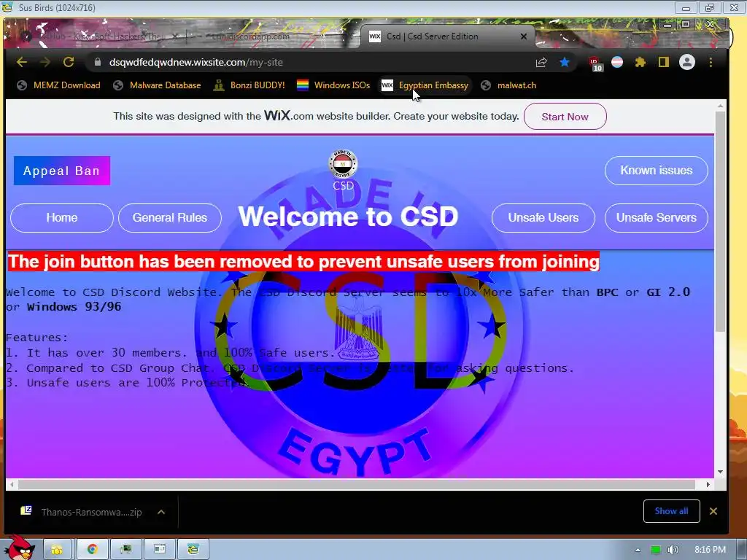Click the striped flag extension icon
Image resolution: width=747 pixels, height=560 pixels.
tap(617, 63)
